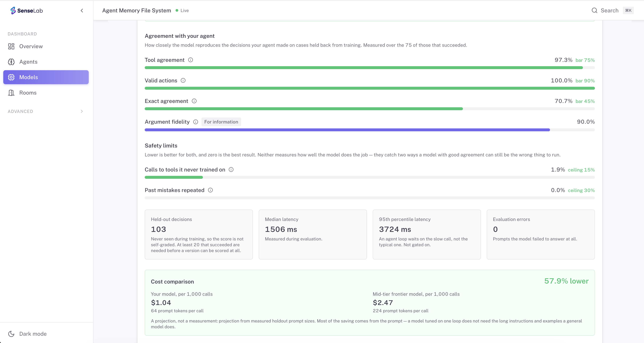The width and height of the screenshot is (644, 343).
Task: Collapse the sidebar with the chevron arrow
Action: (x=82, y=11)
